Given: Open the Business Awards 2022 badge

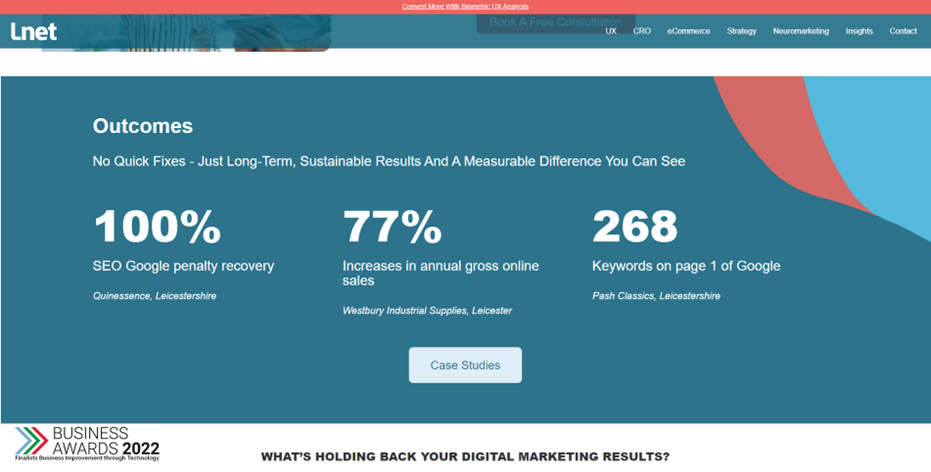Looking at the screenshot, I should pyautogui.click(x=88, y=443).
